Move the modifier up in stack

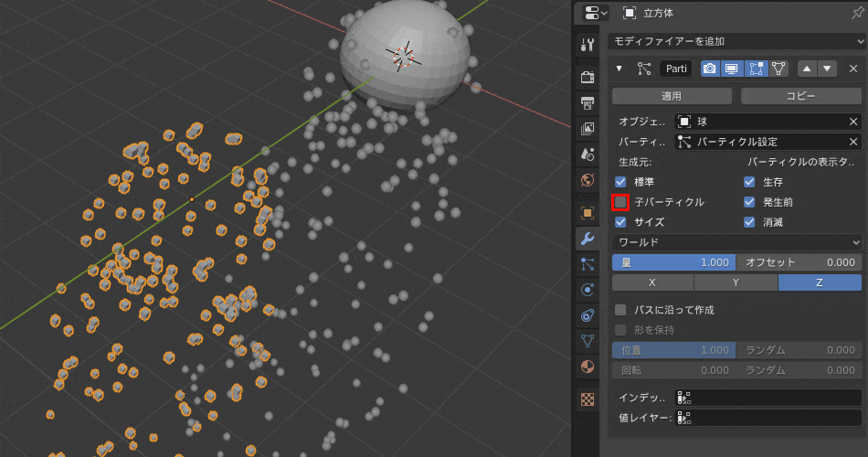(807, 69)
